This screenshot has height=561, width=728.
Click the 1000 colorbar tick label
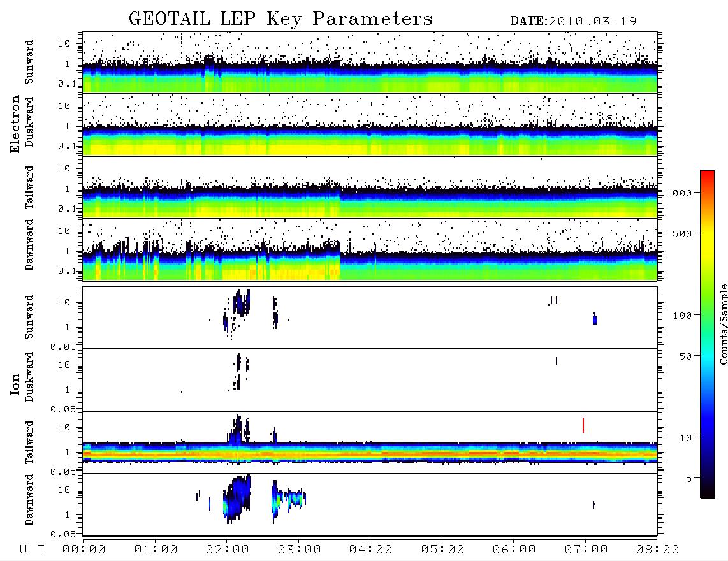coord(680,193)
